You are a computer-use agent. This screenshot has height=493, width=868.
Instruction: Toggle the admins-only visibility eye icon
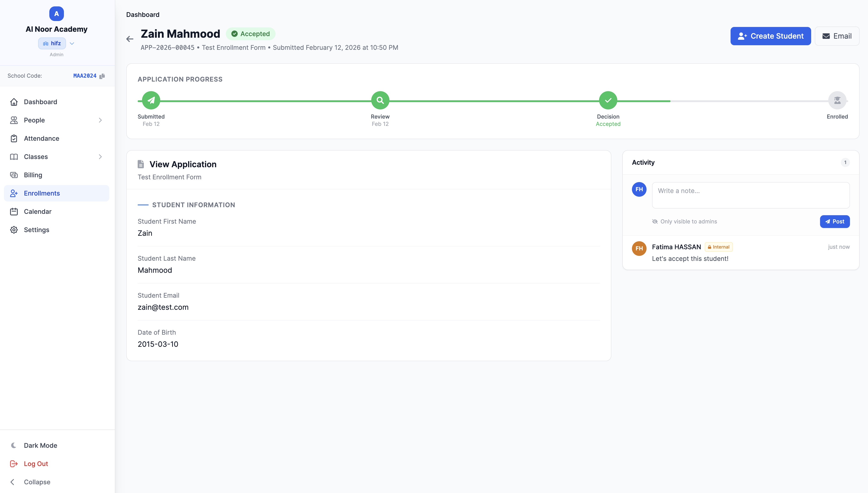[655, 221]
